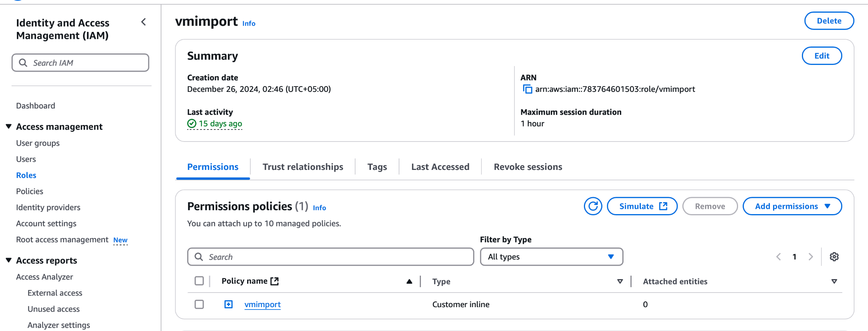This screenshot has width=868, height=331.
Task: Expand vmimport policy row plus icon
Action: (x=228, y=304)
